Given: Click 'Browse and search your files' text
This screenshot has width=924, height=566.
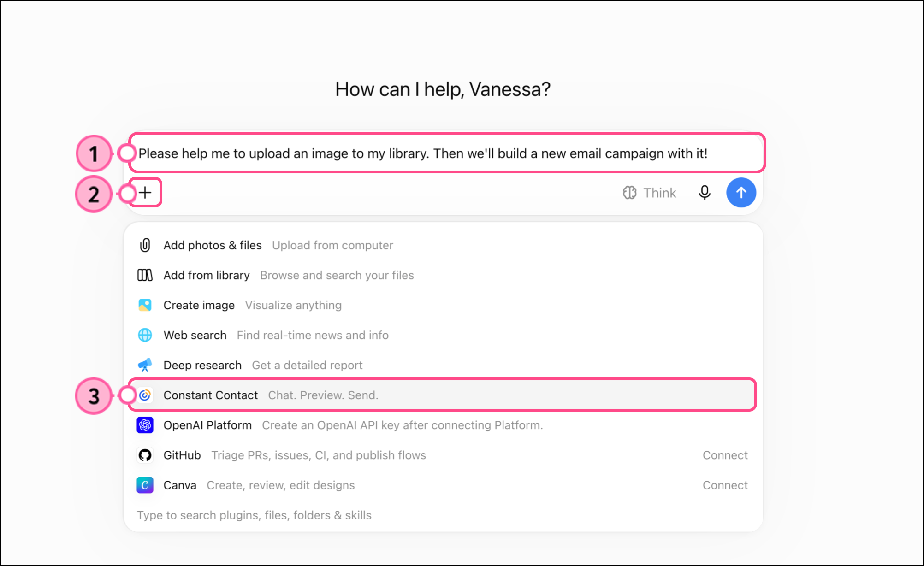Looking at the screenshot, I should click(337, 275).
